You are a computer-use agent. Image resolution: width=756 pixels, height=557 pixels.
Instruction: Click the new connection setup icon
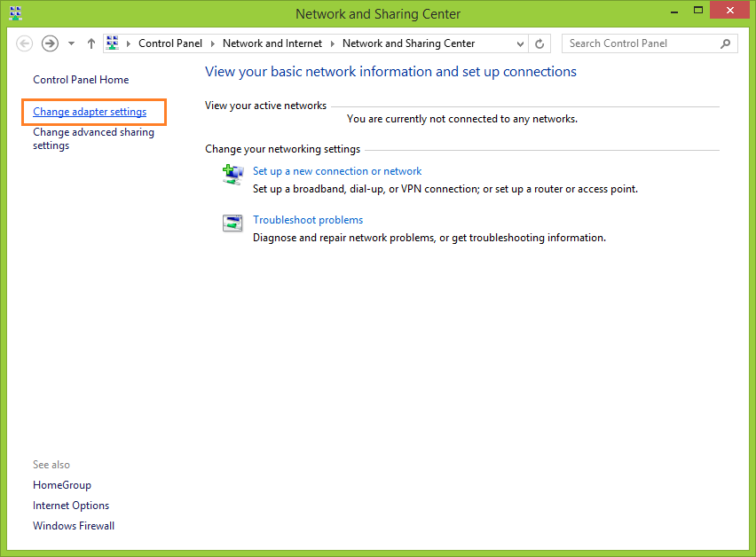(232, 175)
